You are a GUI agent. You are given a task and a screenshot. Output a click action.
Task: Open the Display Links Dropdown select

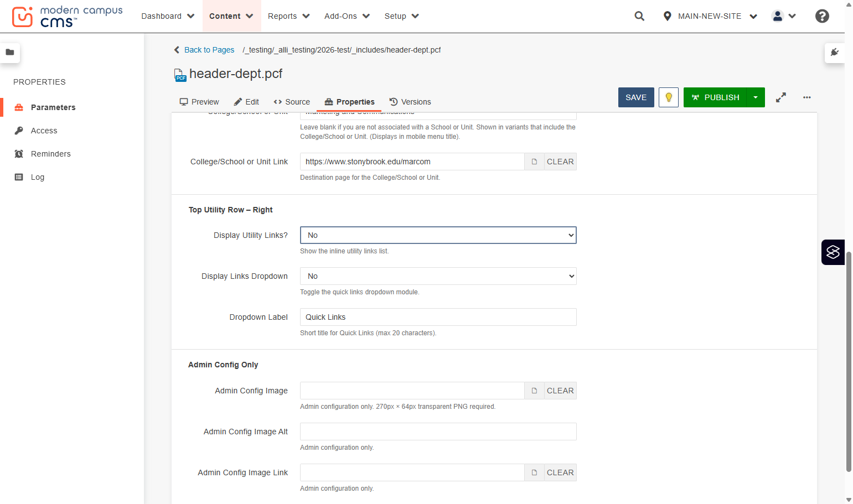(x=438, y=276)
